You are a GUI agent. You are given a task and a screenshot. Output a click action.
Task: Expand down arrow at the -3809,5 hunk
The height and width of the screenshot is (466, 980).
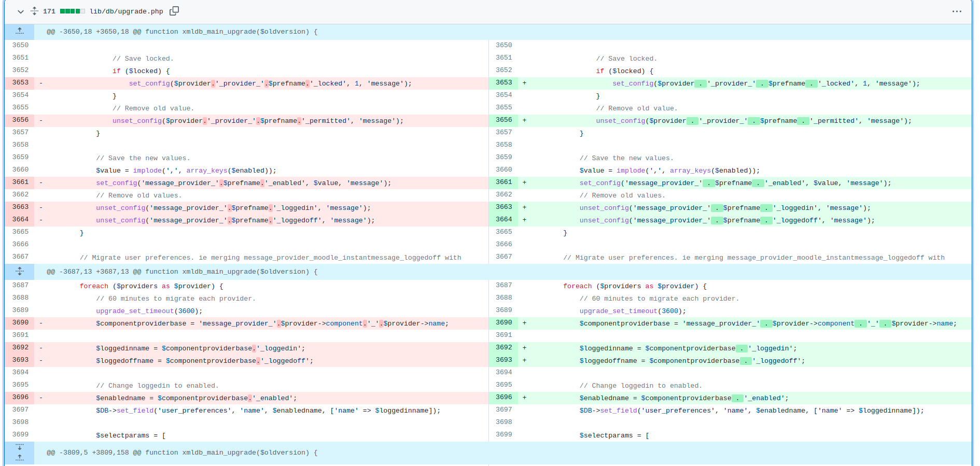[20, 447]
